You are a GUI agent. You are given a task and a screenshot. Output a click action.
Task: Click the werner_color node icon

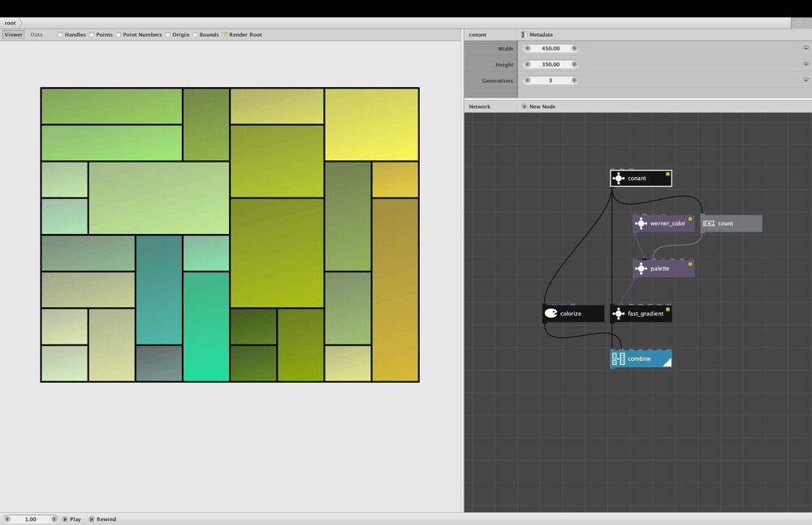point(641,223)
